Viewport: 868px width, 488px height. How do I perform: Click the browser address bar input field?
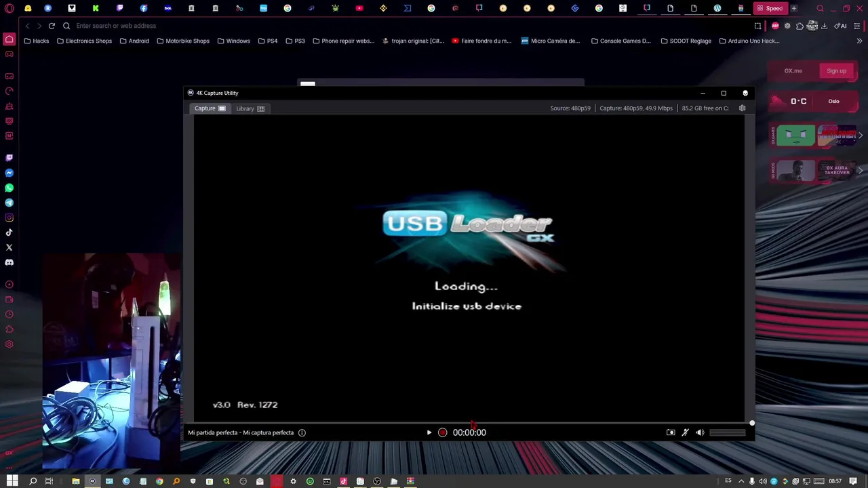click(x=407, y=26)
